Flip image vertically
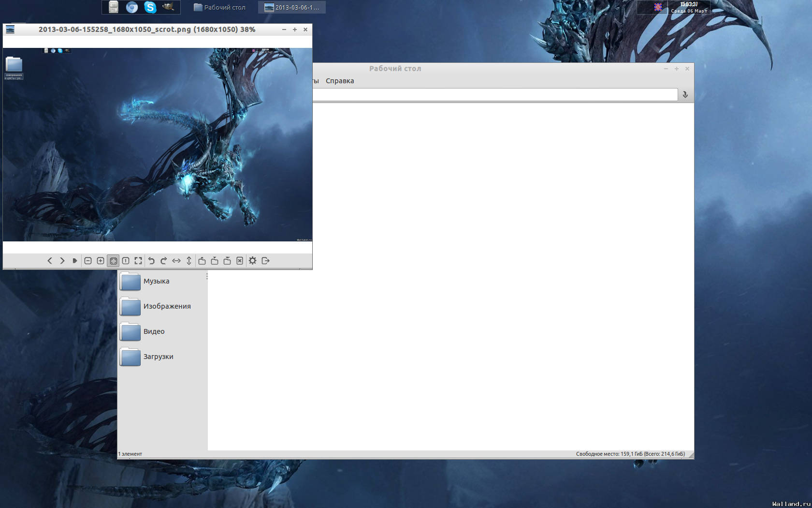 189,261
